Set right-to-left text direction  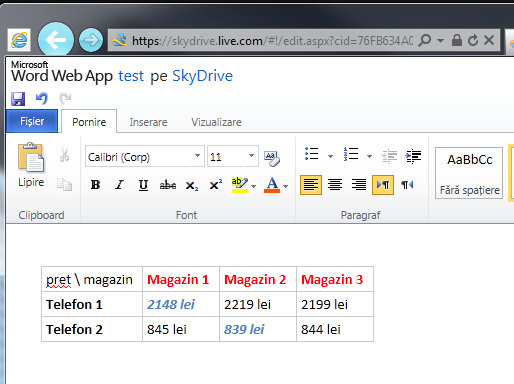407,185
